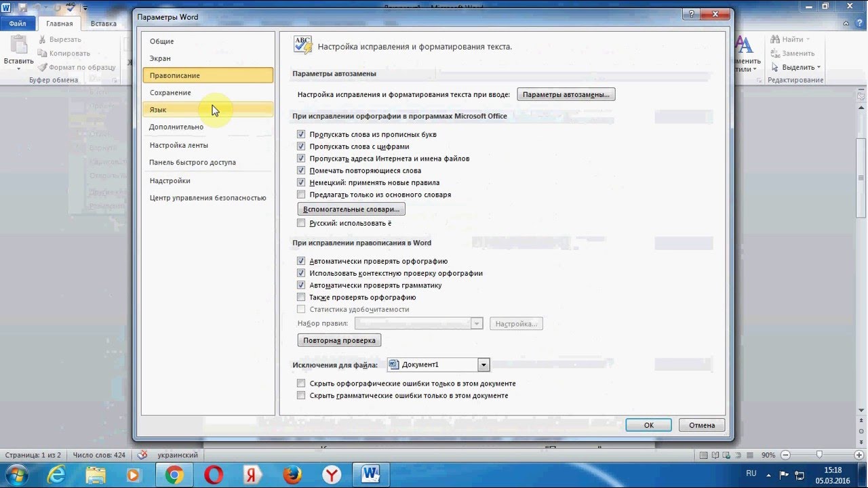Click the Вырезать scissors icon
The image size is (868, 488).
point(43,39)
